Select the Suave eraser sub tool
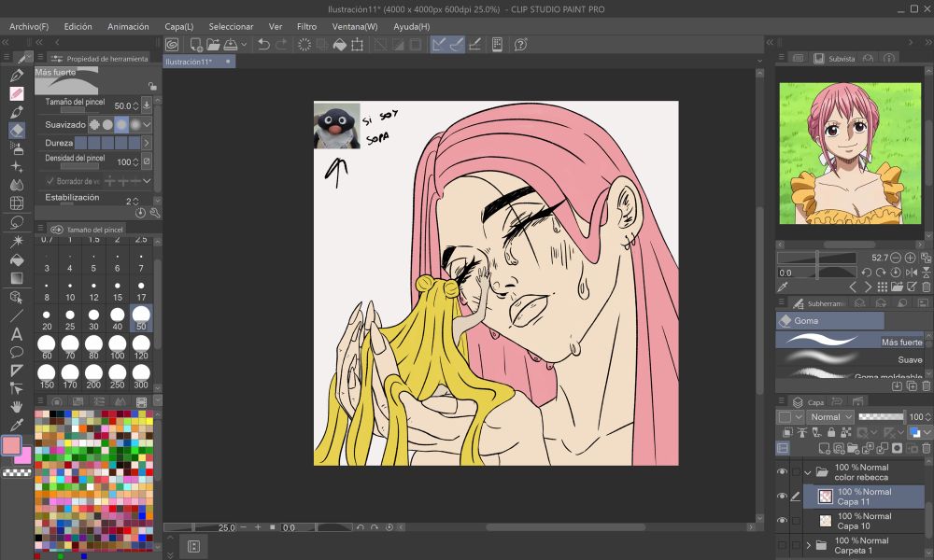Image resolution: width=934 pixels, height=560 pixels. click(851, 358)
